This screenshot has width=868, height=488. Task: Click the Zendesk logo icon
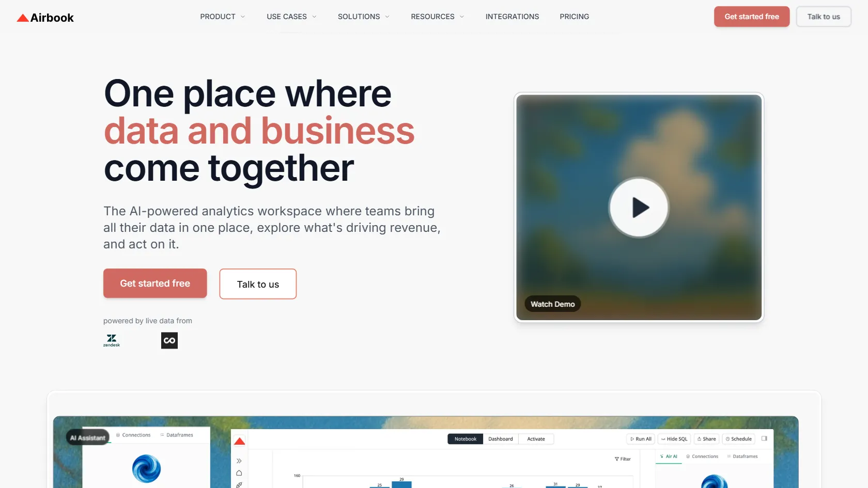(x=112, y=340)
